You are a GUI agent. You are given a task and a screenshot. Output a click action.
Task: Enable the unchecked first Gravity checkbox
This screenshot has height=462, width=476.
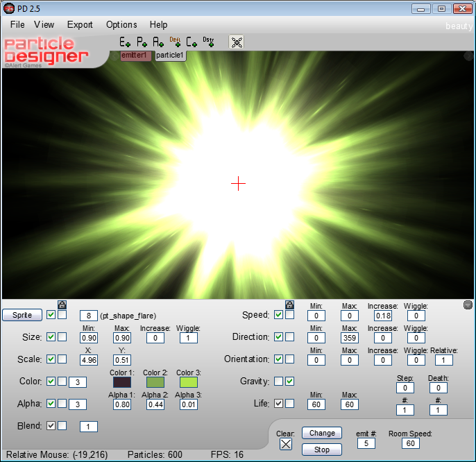click(x=278, y=382)
